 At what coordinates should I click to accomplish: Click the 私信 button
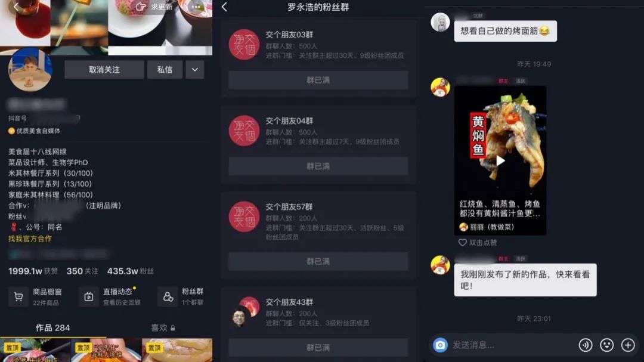(165, 69)
